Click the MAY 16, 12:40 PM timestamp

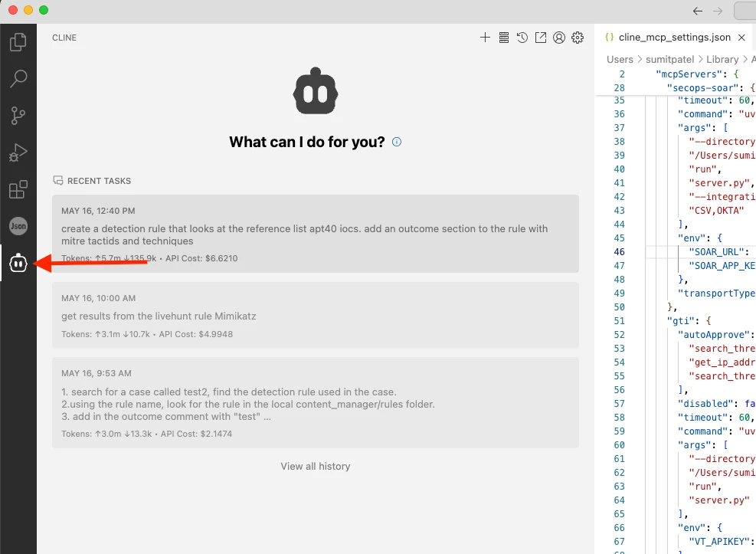tap(98, 211)
